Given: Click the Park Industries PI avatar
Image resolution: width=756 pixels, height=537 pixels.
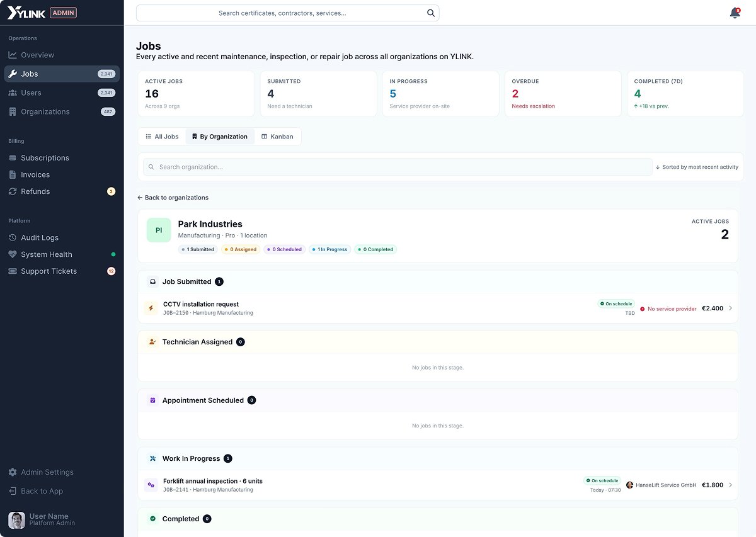Looking at the screenshot, I should (159, 230).
